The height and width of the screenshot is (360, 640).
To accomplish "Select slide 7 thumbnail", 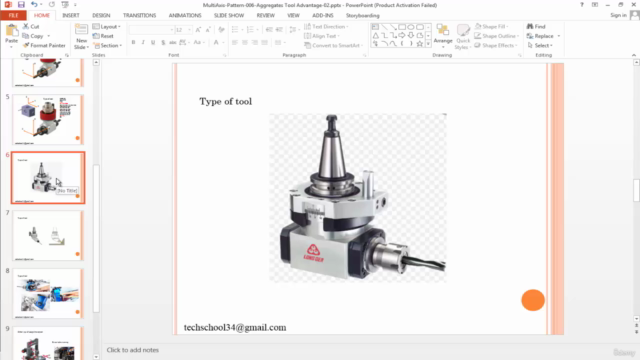I will click(48, 236).
